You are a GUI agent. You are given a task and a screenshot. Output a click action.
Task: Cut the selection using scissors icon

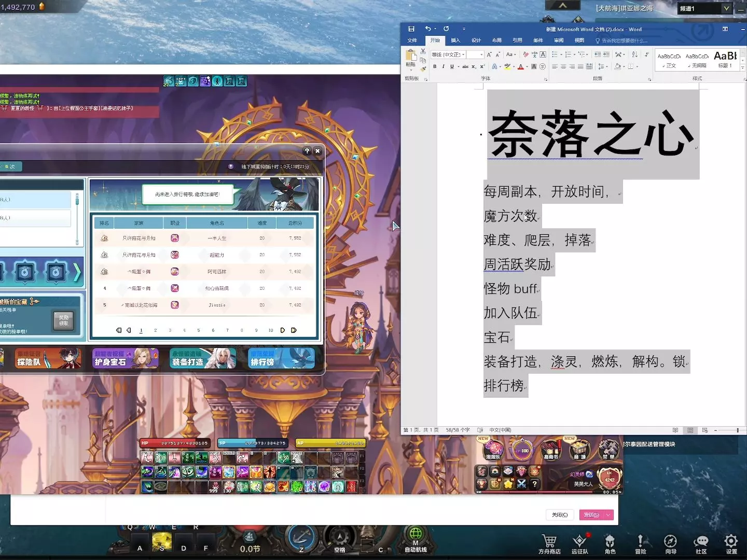click(423, 52)
